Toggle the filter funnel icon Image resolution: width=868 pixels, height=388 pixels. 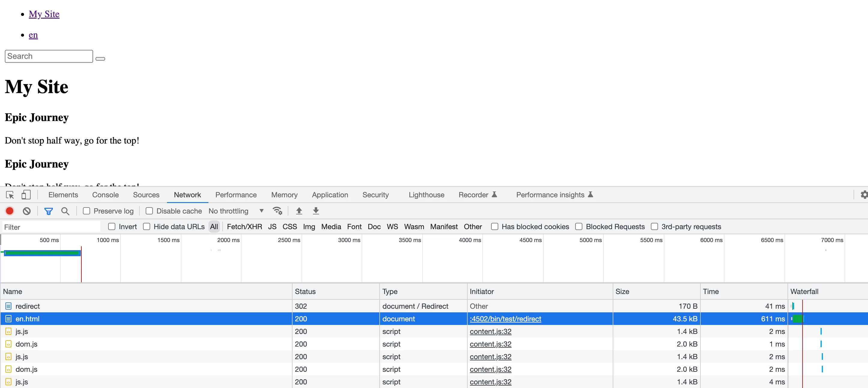pos(49,211)
